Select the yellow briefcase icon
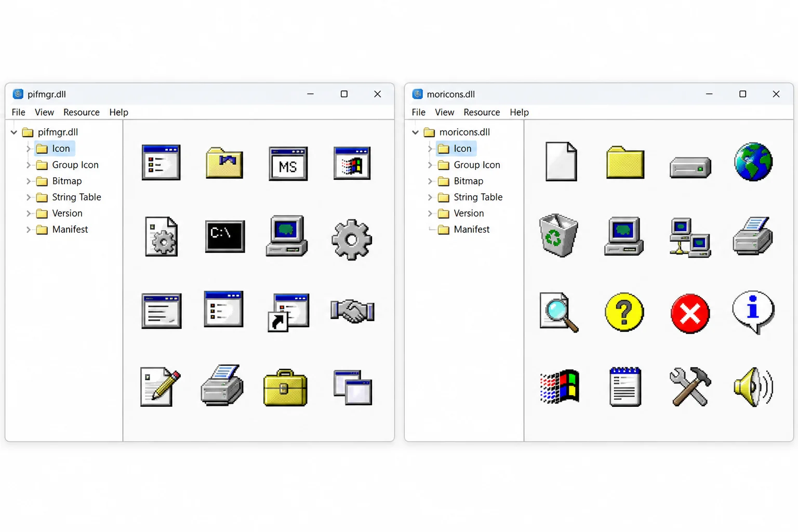 285,388
